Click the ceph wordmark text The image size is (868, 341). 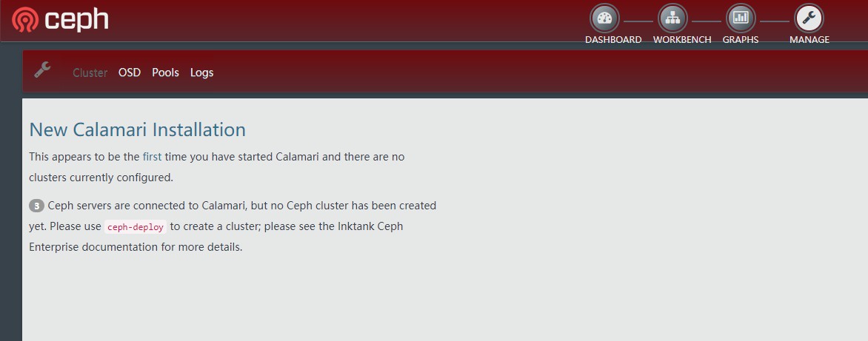pos(76,19)
